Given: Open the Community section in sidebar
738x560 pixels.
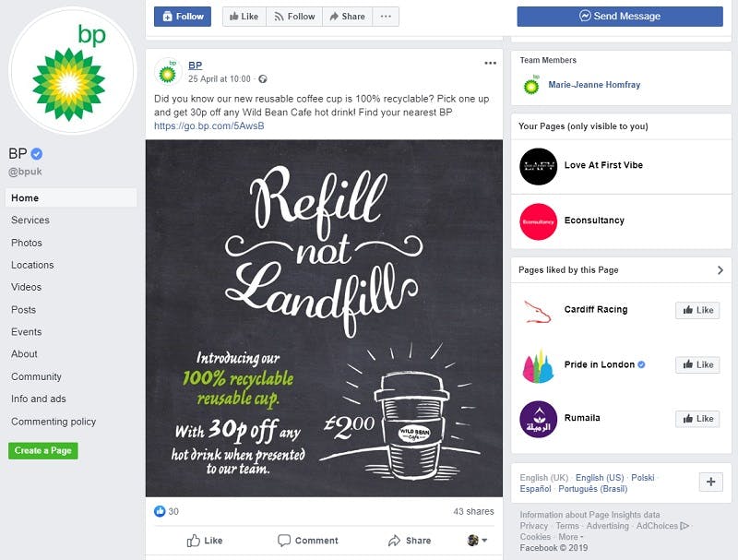Looking at the screenshot, I should 36,377.
